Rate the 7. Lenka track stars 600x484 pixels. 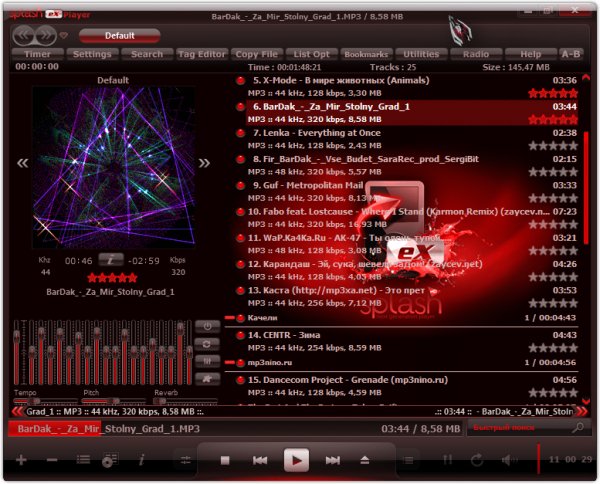point(553,145)
